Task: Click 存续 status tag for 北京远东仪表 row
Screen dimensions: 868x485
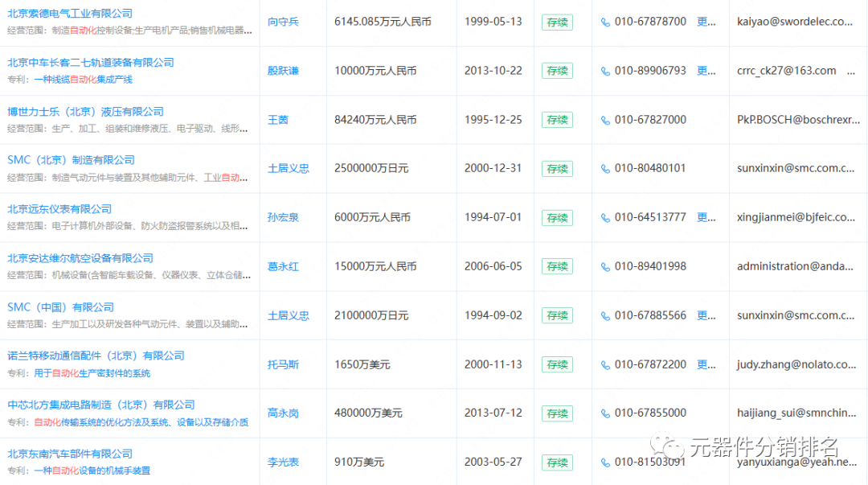Action: pos(558,218)
